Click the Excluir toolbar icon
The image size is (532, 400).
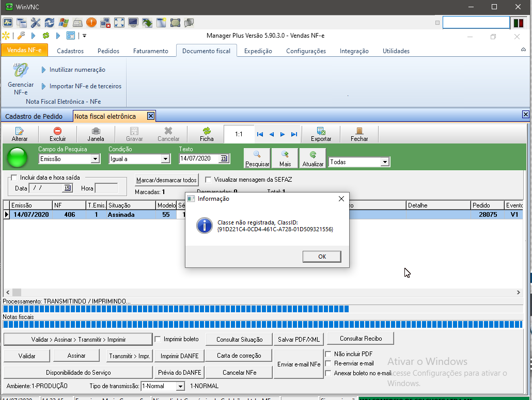pos(57,132)
